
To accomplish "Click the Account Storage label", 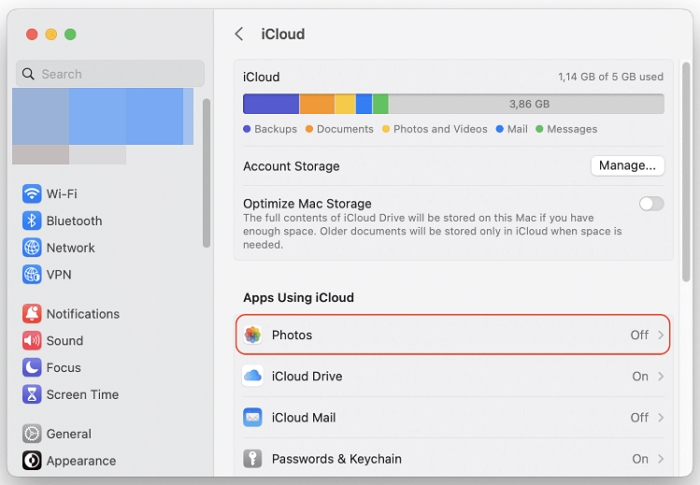I will (292, 166).
